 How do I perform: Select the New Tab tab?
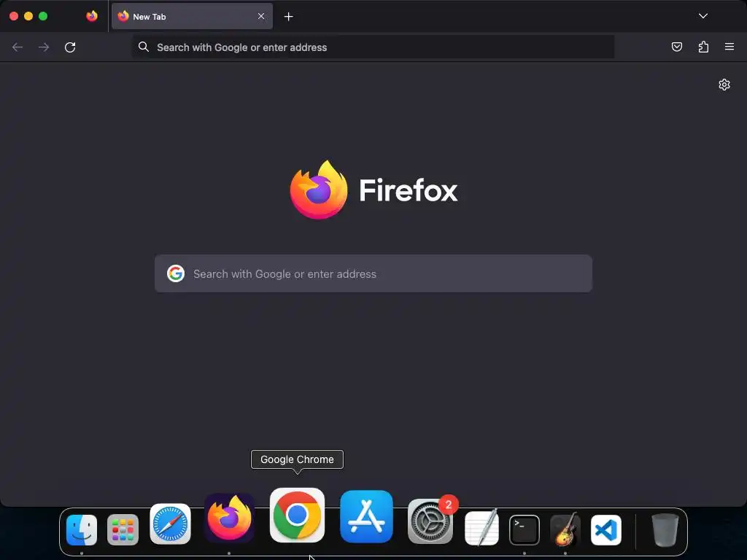(x=192, y=16)
